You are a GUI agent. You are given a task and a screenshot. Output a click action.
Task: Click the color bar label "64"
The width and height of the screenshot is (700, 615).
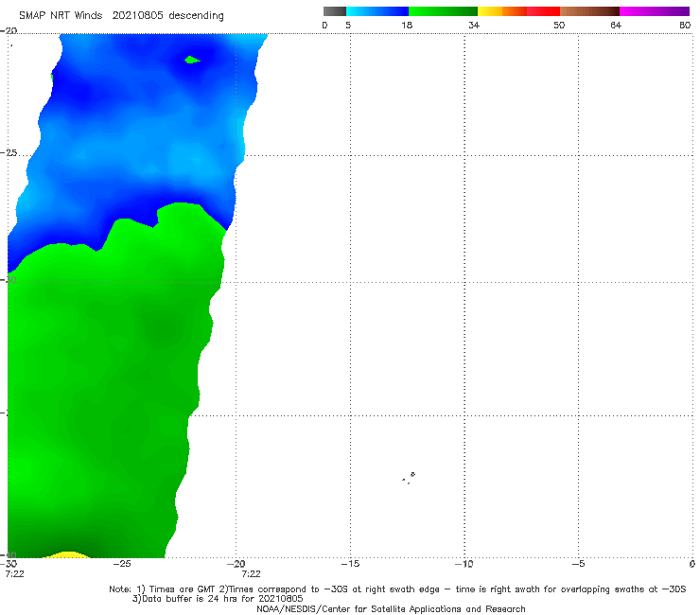tap(616, 26)
